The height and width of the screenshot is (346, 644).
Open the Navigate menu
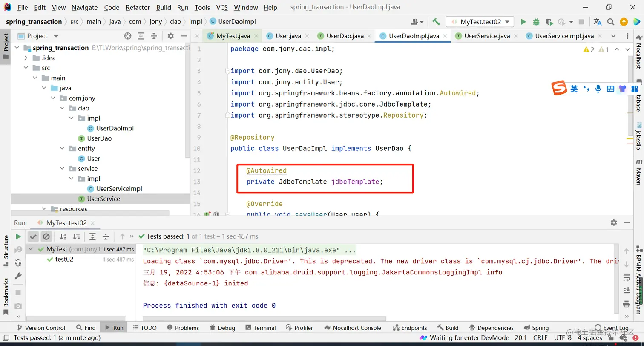84,7
